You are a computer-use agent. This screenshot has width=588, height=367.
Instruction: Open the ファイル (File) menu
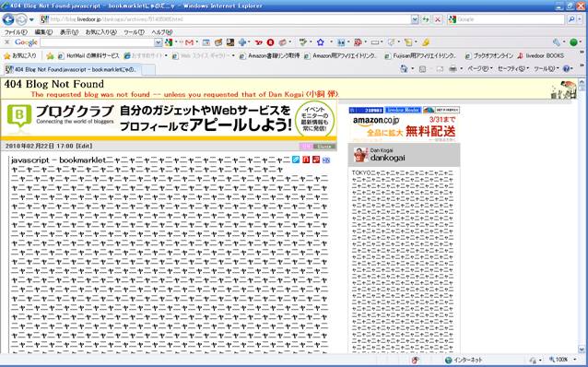(16, 32)
